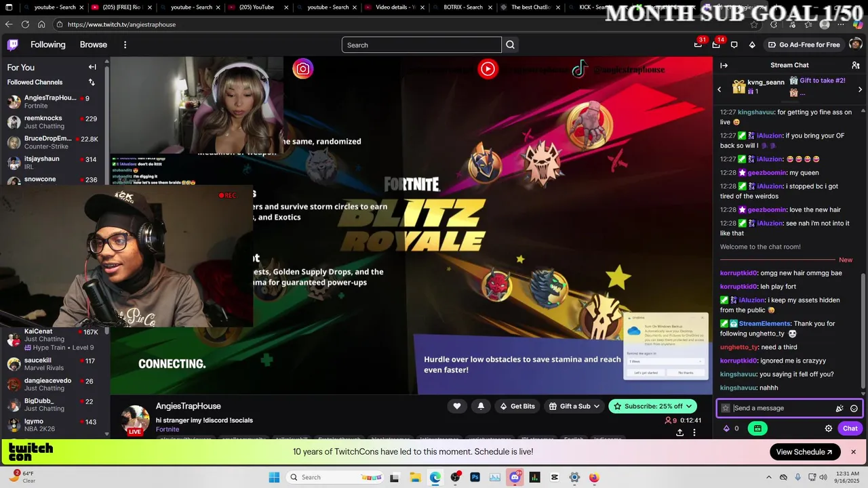Open the Browse tab
Viewport: 868px width, 488px height.
pos(94,45)
